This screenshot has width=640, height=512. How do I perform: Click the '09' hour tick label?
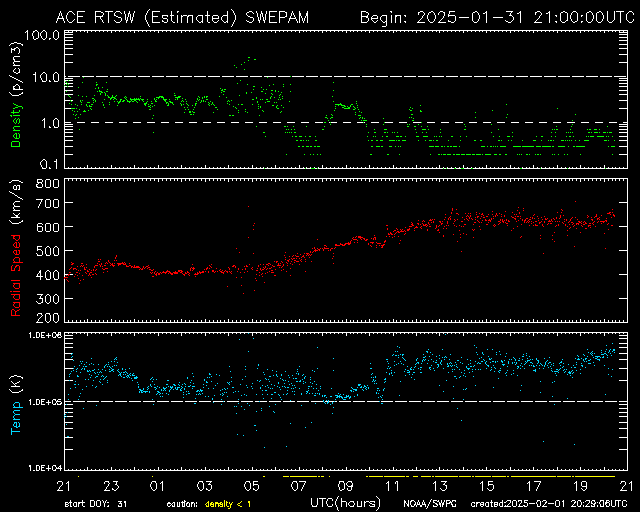[345, 486]
